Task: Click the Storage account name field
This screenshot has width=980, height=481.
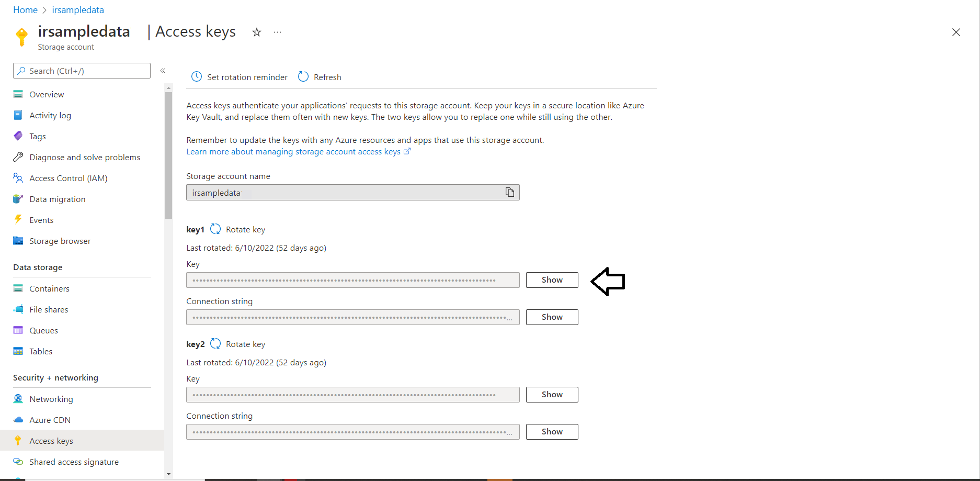Action: coord(353,192)
